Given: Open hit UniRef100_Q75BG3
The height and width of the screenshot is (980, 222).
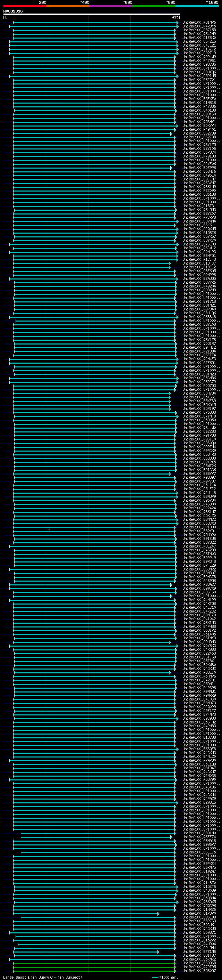Looking at the screenshot, I should click(199, 412).
